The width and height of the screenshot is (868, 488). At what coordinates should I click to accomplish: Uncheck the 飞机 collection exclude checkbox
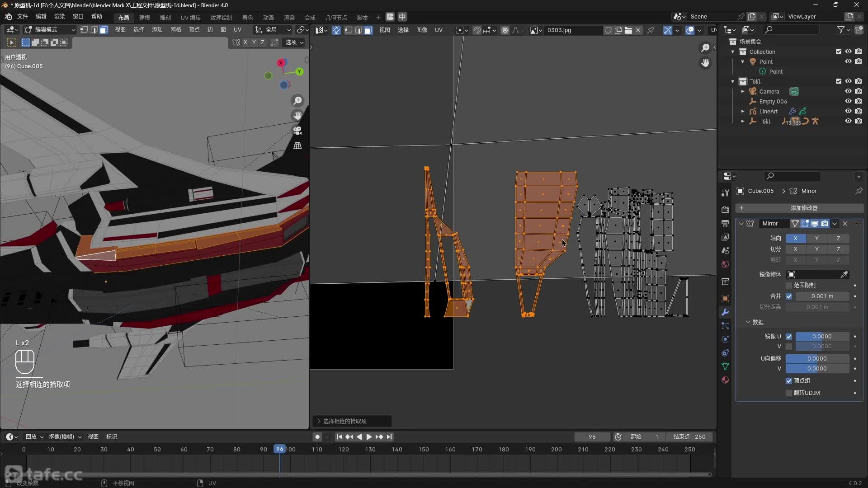click(x=839, y=81)
